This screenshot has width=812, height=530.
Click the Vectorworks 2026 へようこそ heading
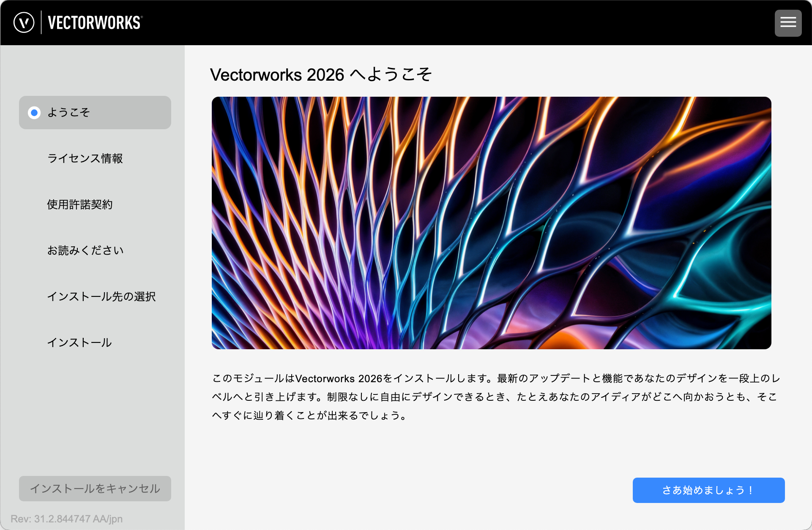pyautogui.click(x=320, y=75)
